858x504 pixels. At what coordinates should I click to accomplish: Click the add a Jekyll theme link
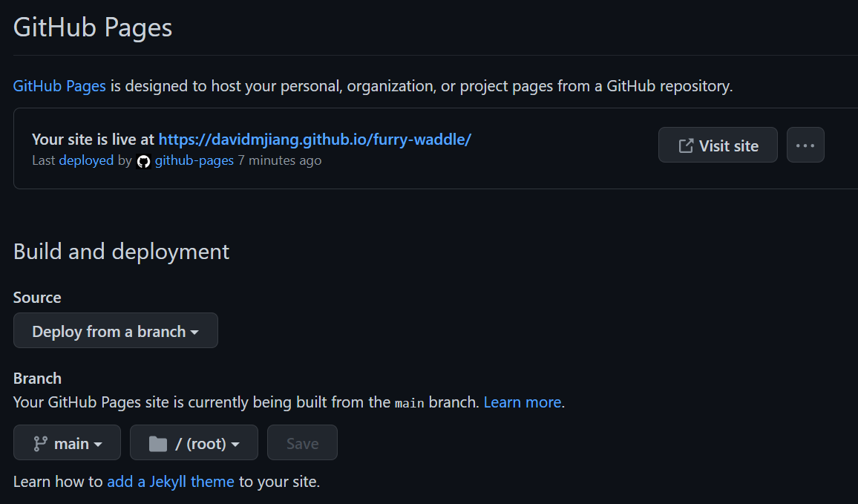[171, 482]
